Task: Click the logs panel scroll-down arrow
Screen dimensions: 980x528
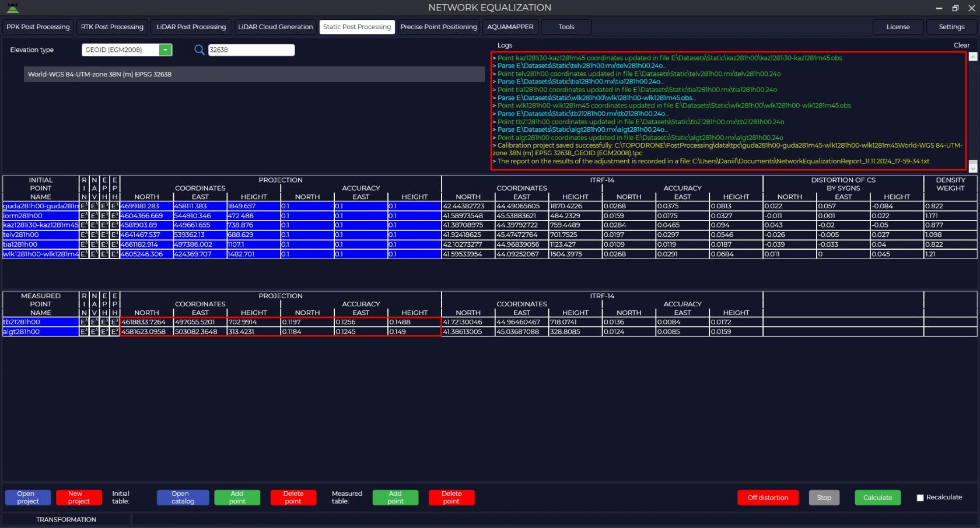Action: tap(973, 167)
